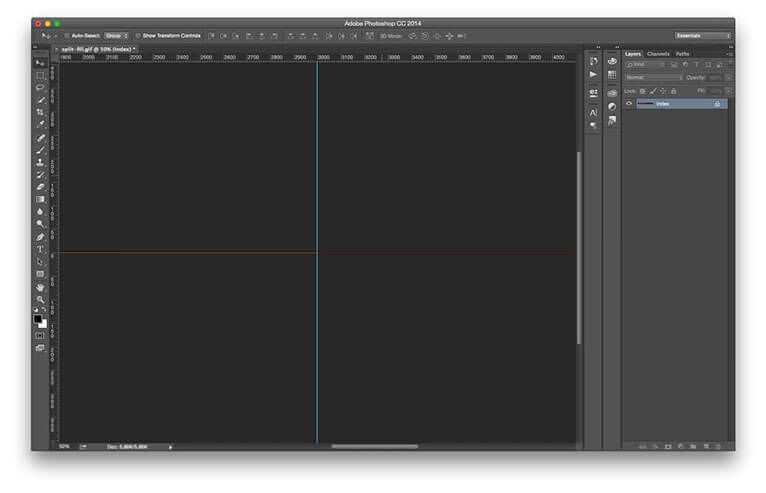
Task: Open the Adjustments panel icon
Action: point(612,107)
